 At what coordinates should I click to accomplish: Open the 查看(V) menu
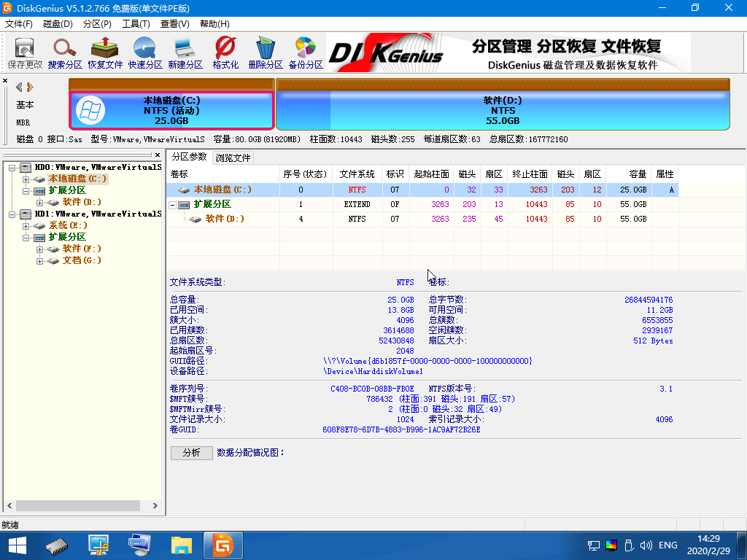click(x=175, y=24)
